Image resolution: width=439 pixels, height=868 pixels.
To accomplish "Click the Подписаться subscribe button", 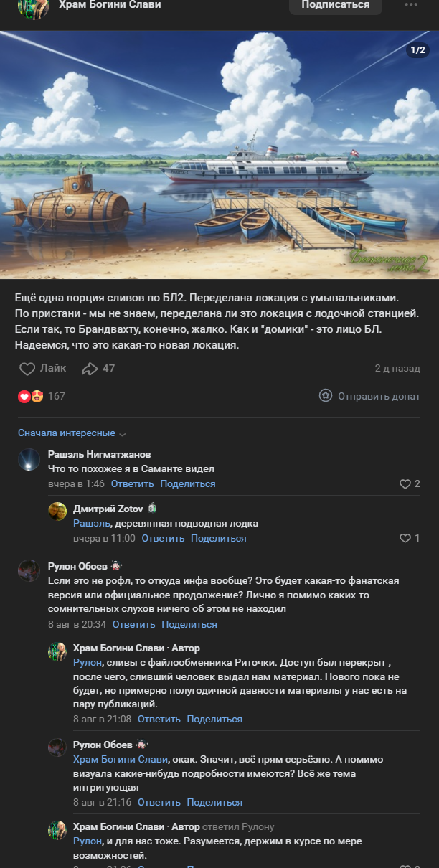I will [x=336, y=6].
